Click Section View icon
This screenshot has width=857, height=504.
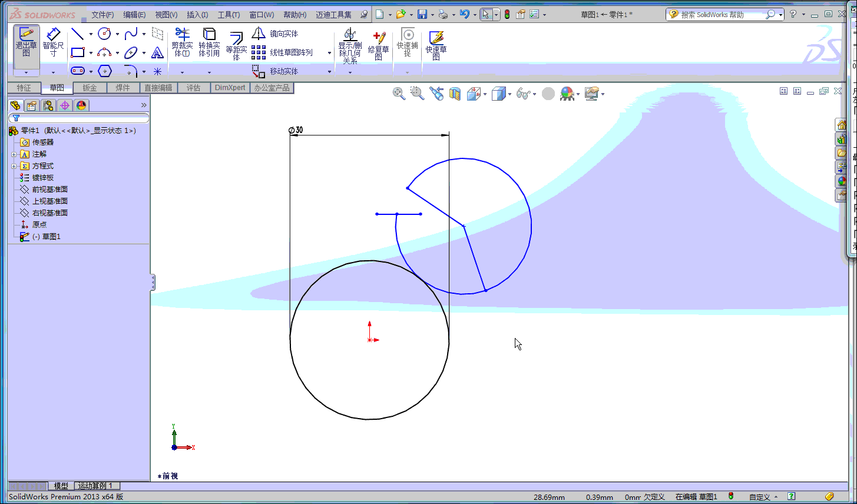point(455,94)
